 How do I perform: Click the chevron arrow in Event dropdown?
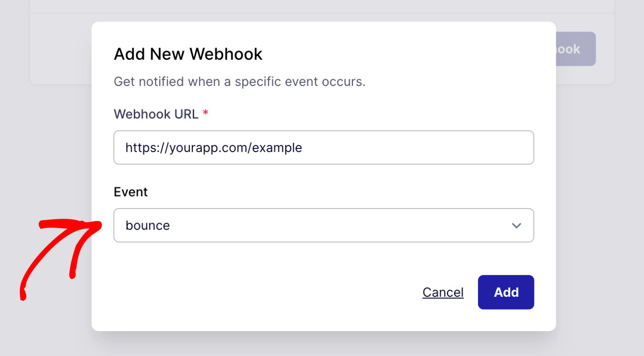click(x=516, y=226)
